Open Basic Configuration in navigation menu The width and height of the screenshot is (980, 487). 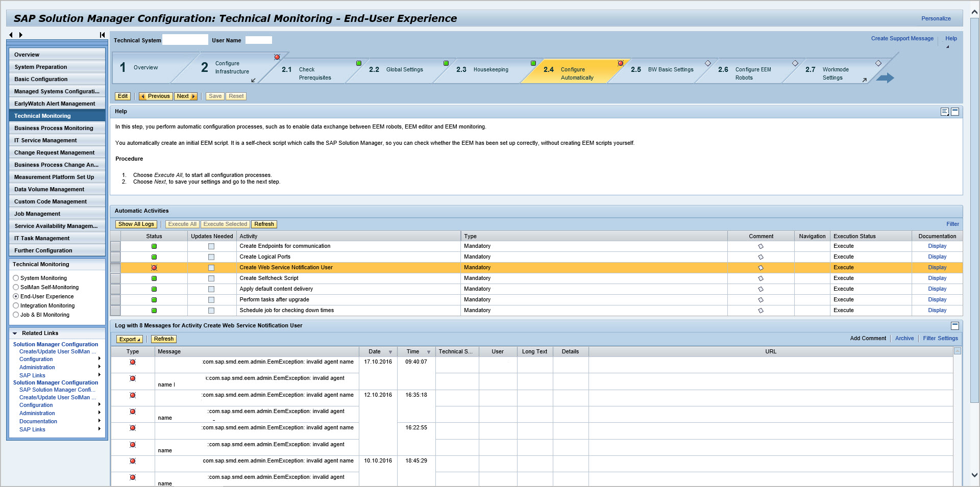coord(57,79)
